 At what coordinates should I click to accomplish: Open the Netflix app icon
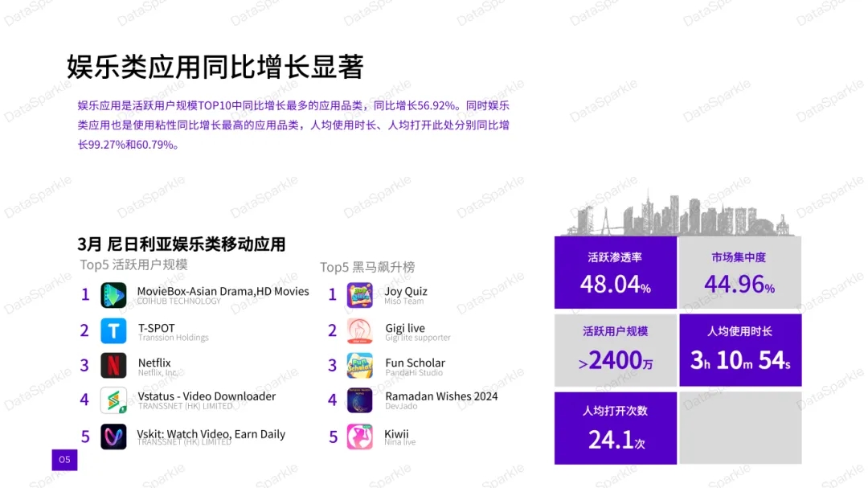point(113,365)
